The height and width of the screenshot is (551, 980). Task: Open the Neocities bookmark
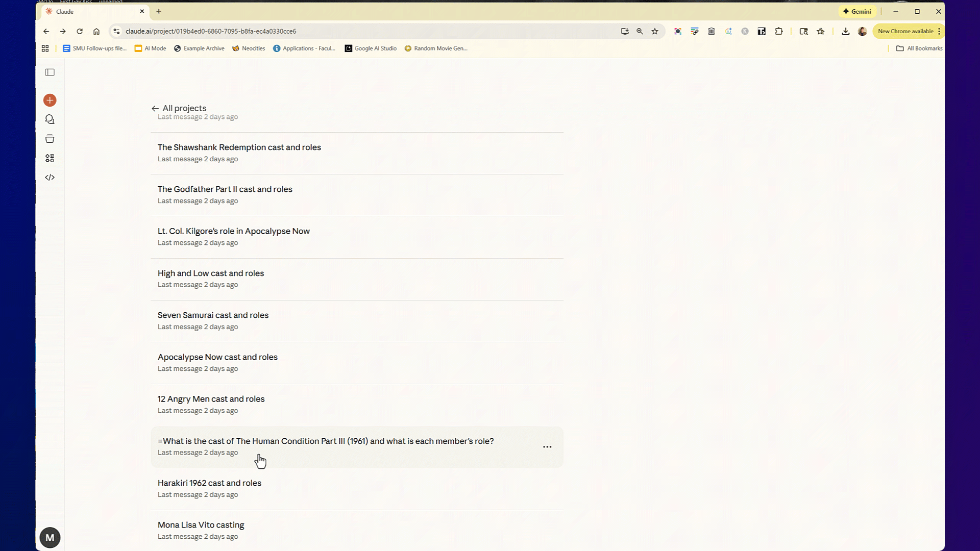pyautogui.click(x=249, y=48)
